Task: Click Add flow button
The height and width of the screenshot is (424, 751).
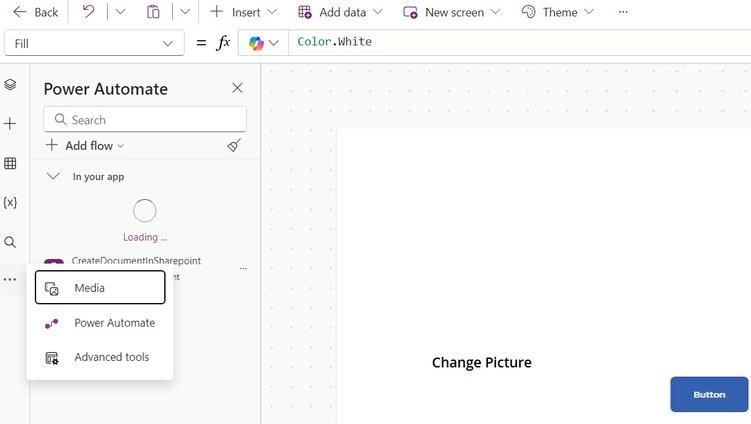Action: coord(85,145)
